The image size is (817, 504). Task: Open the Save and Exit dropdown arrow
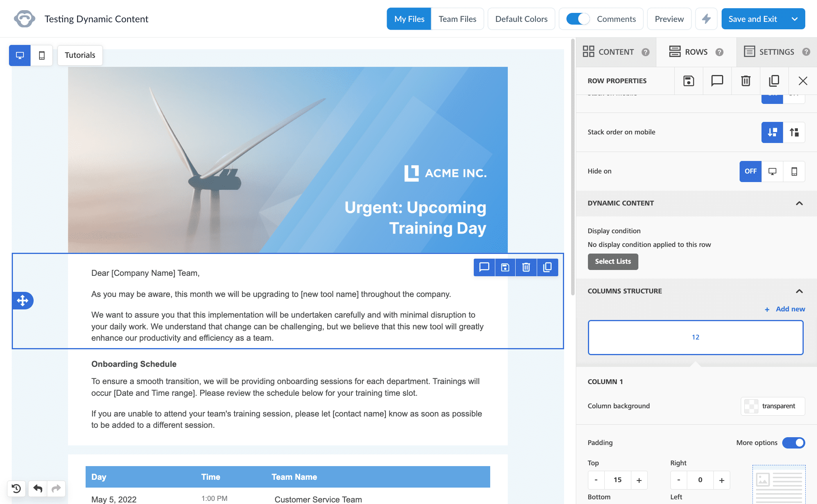pos(794,18)
